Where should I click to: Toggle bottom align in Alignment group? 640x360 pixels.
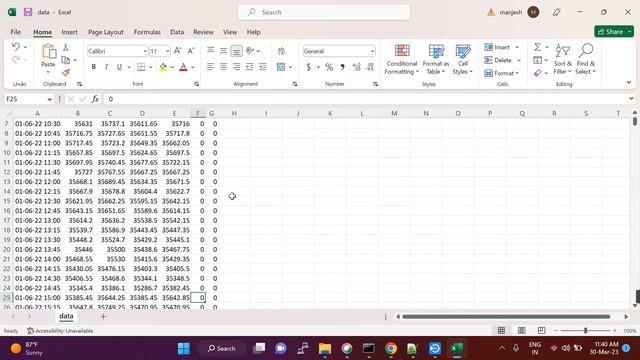pos(236,51)
